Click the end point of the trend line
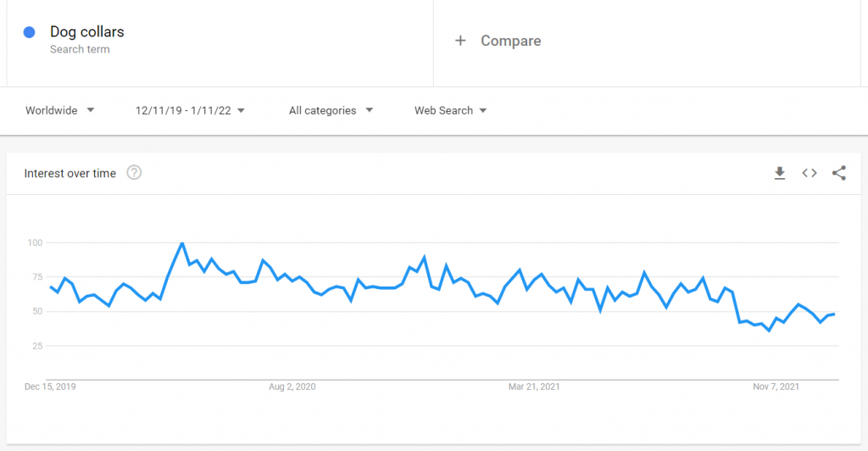Screen dimensions: 868x451 click(x=834, y=314)
